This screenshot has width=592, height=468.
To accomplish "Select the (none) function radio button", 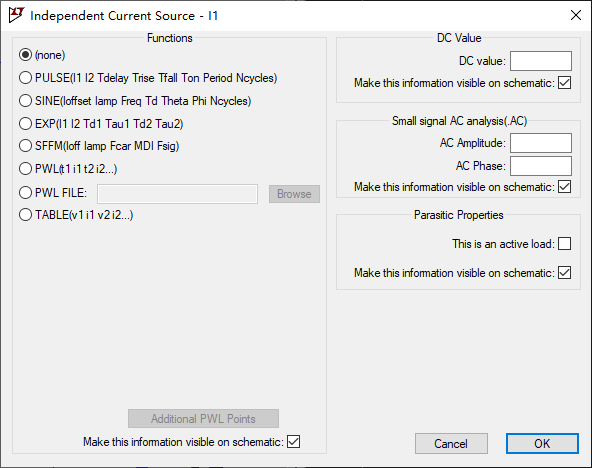I will [x=25, y=55].
